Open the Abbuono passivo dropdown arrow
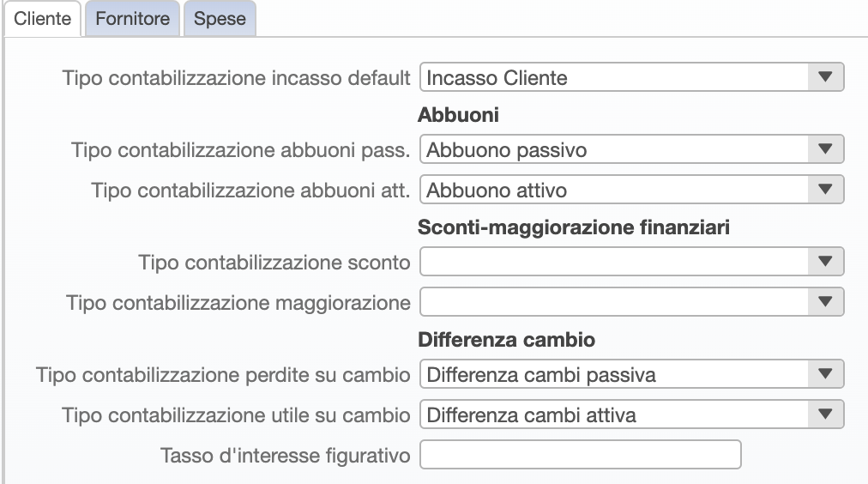868x484 pixels. [x=825, y=149]
